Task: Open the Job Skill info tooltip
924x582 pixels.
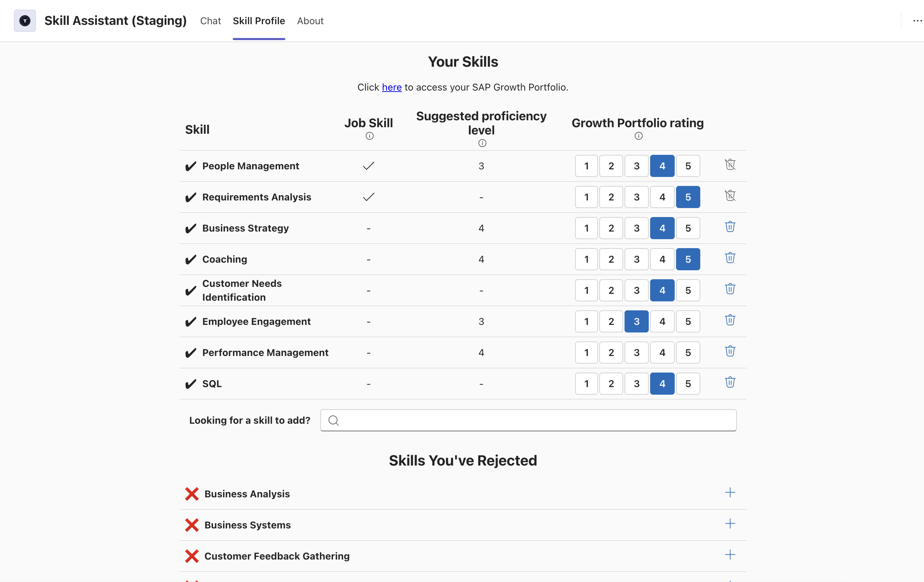Action: 369,135
